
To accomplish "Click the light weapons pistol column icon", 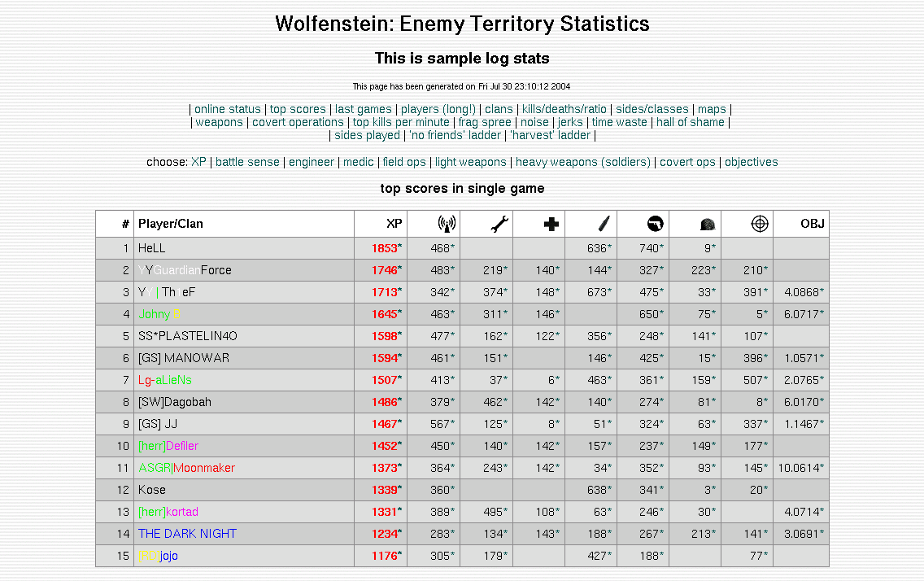I will (655, 224).
